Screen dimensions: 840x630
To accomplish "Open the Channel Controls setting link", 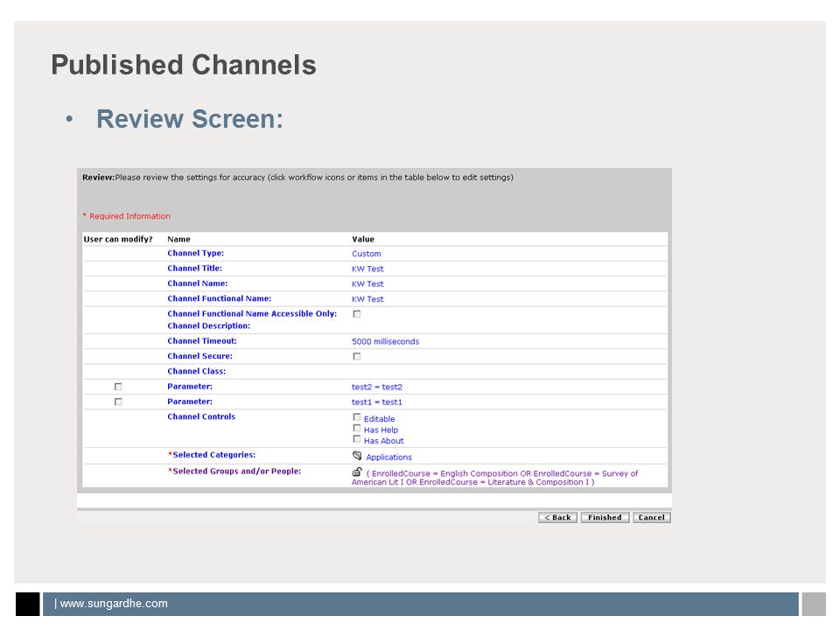I will click(x=201, y=416).
